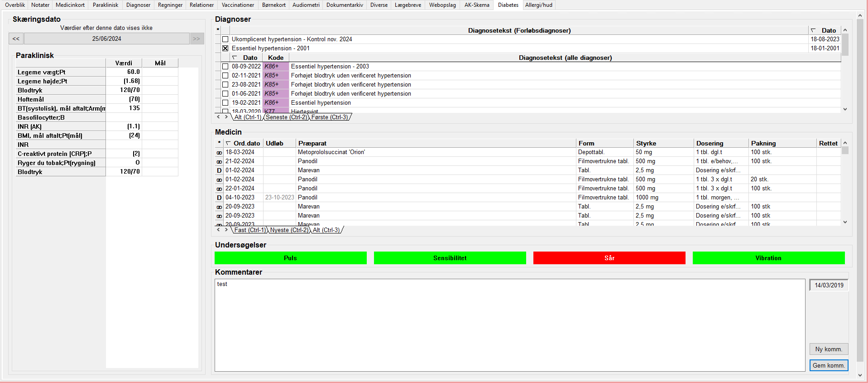This screenshot has height=383, width=868.
Task: Tick the checkbox for diagnosis dated 01-06-2021
Action: coord(225,94)
